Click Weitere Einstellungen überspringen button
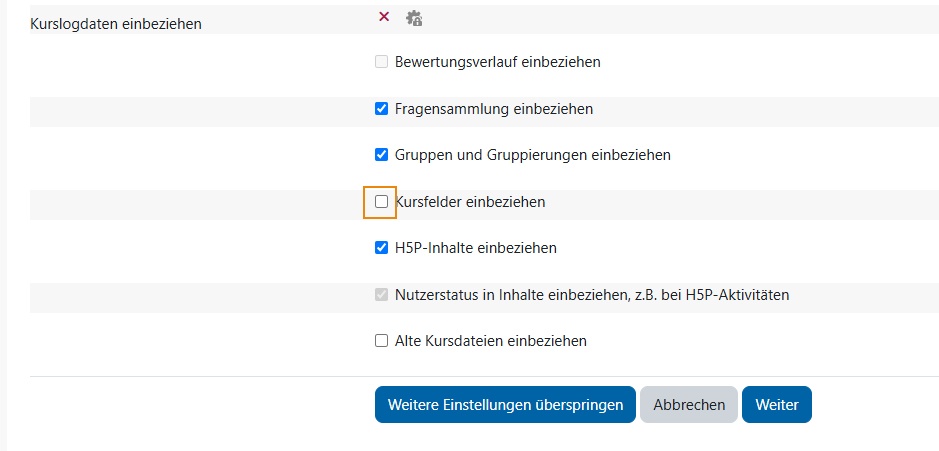 [x=505, y=405]
